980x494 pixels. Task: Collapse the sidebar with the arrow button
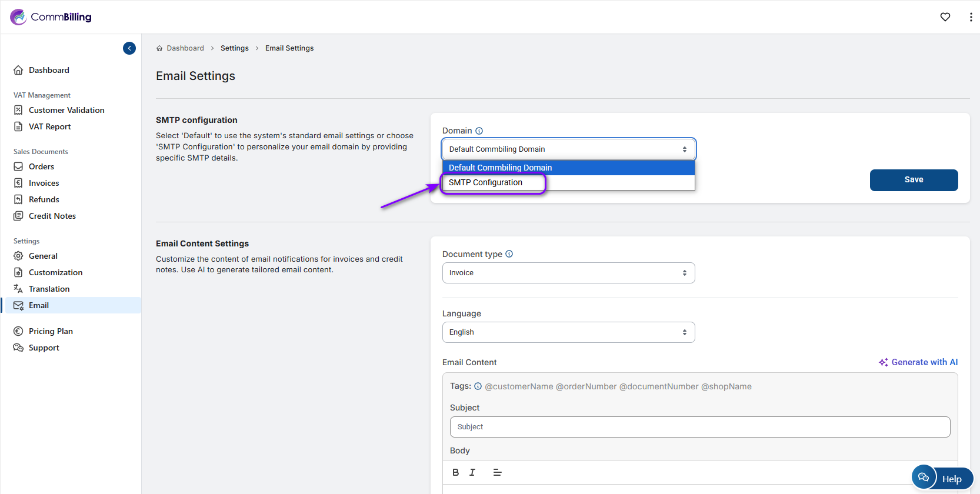pos(129,48)
